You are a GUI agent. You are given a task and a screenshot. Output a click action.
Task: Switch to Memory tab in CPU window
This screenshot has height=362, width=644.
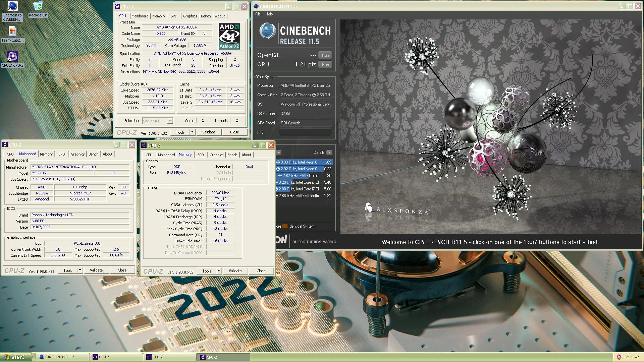click(159, 16)
